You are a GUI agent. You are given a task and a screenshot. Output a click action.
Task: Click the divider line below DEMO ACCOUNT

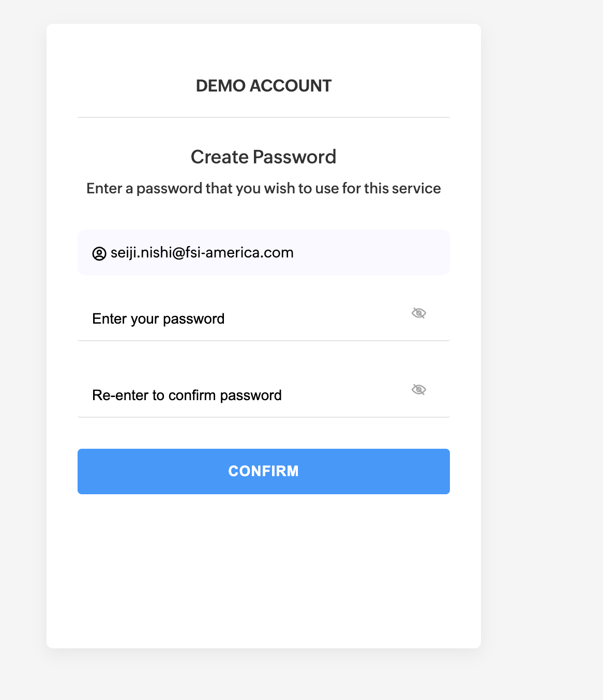coord(264,117)
